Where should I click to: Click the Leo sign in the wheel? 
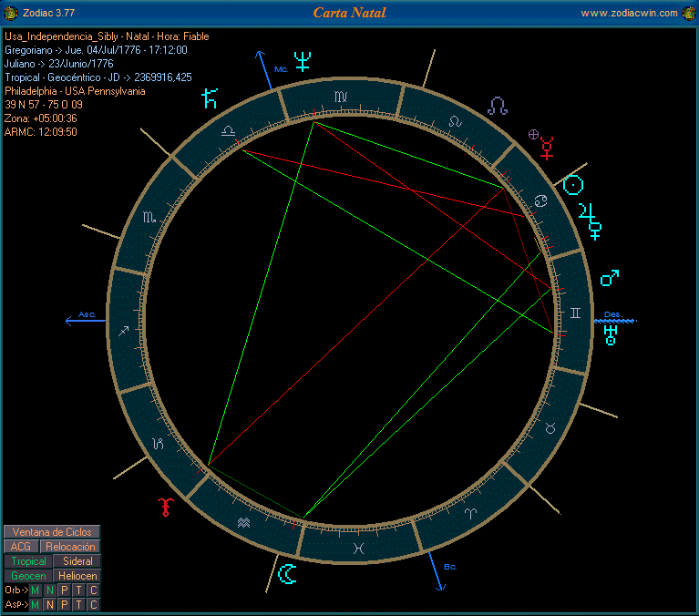[x=455, y=121]
